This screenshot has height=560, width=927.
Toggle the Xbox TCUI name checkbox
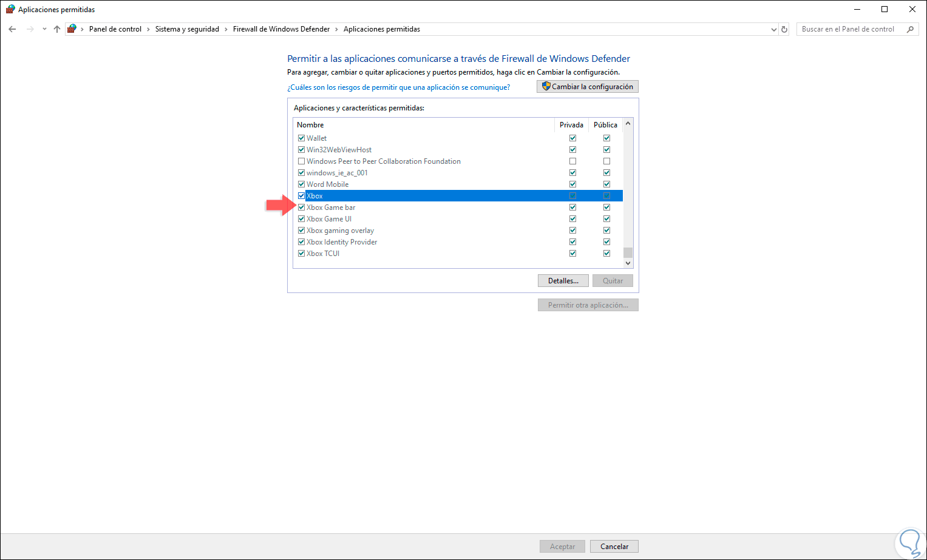(x=301, y=254)
